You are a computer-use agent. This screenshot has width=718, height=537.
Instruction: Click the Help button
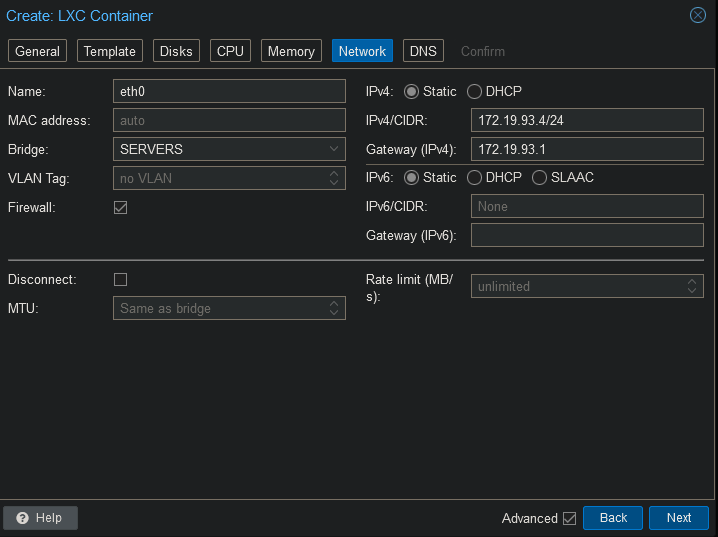click(40, 518)
